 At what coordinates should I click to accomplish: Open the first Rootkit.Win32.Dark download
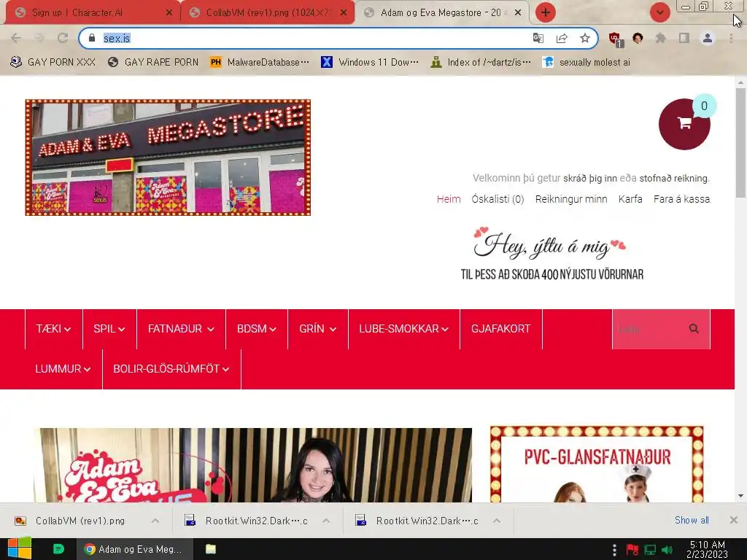pos(247,521)
